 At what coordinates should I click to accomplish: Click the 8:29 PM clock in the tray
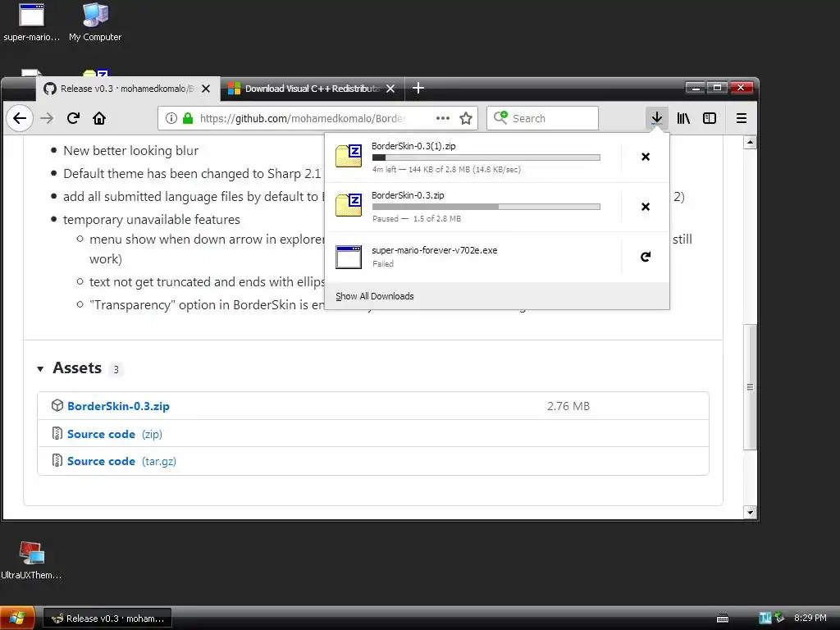(x=810, y=618)
